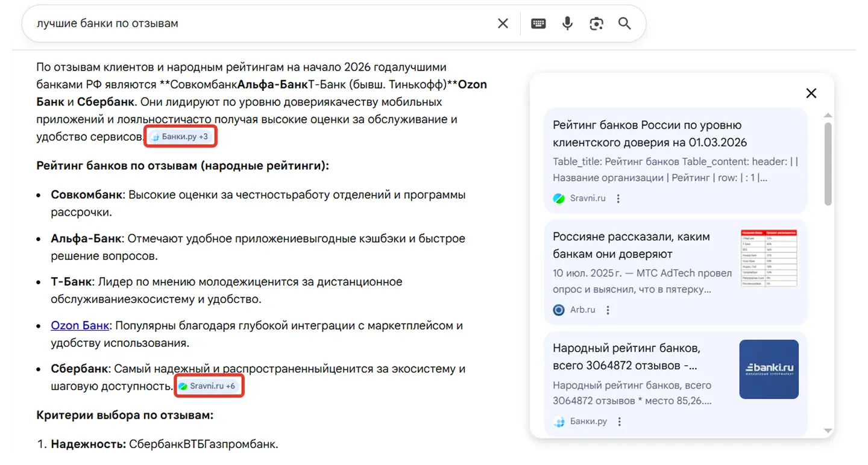
Task: Close the sources side panel
Action: (811, 93)
